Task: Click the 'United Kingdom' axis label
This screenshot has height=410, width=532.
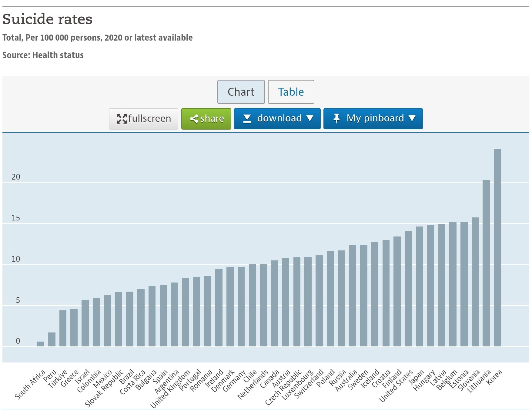Action: tap(170, 389)
